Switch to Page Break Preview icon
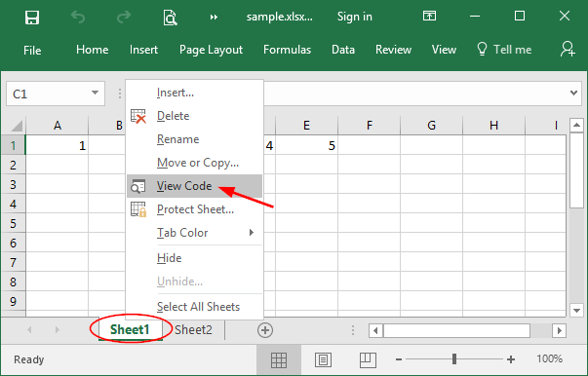 point(368,359)
